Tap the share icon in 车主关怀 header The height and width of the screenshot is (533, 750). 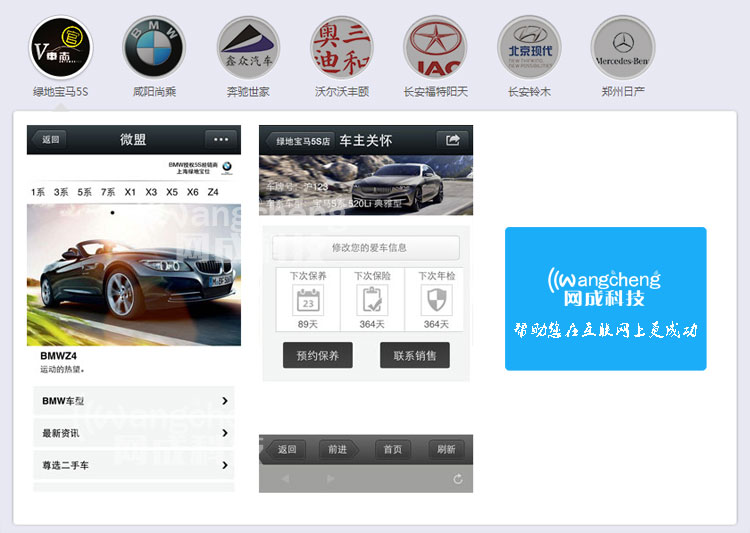click(x=452, y=140)
